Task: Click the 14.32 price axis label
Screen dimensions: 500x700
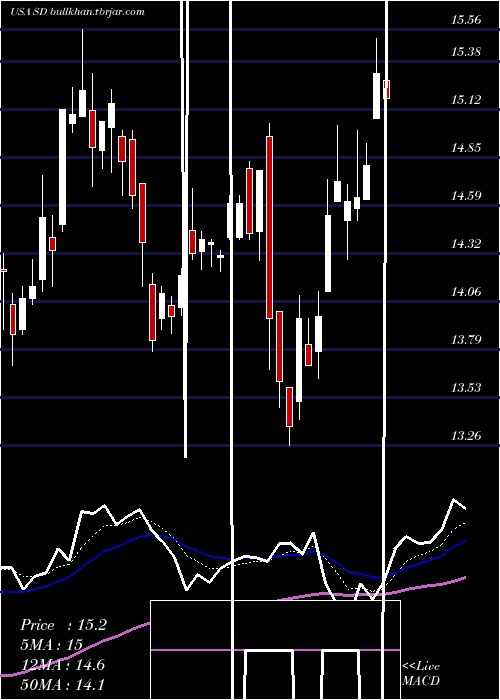Action: [466, 244]
